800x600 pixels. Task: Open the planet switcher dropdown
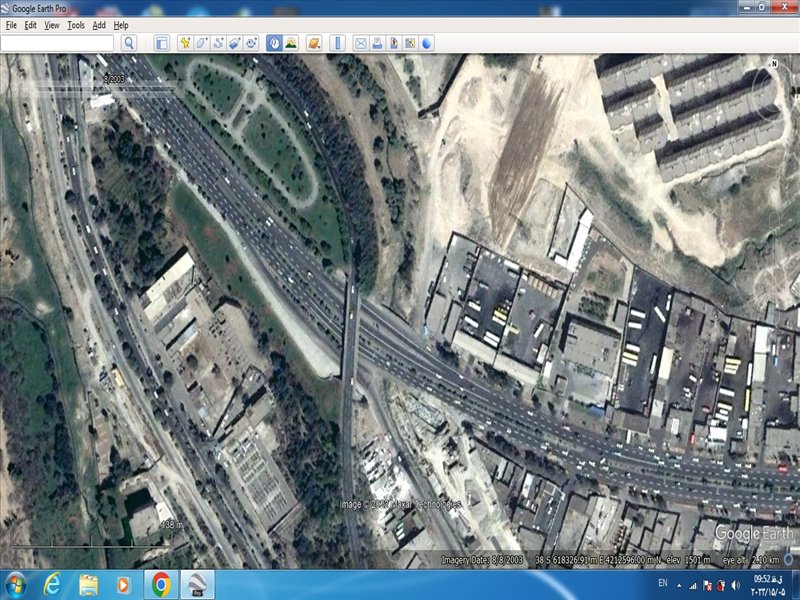[x=314, y=43]
